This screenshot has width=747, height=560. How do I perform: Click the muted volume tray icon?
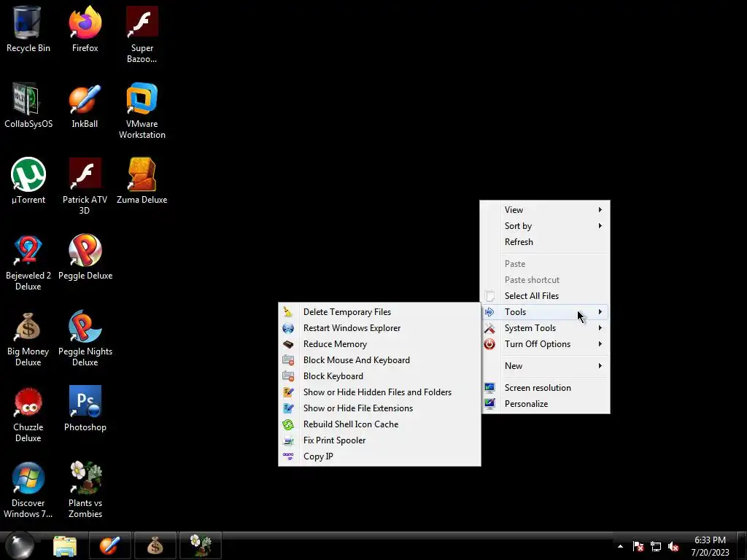[x=673, y=546]
